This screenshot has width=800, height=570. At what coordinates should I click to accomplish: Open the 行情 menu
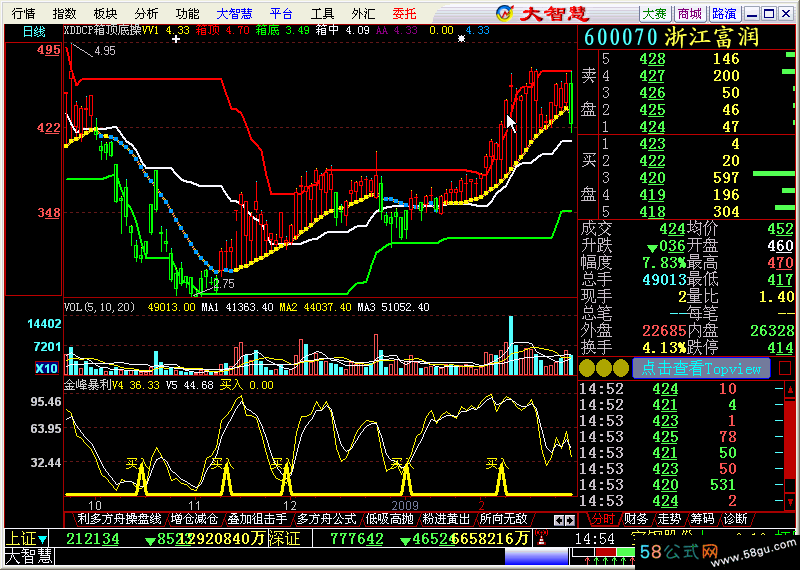click(23, 13)
